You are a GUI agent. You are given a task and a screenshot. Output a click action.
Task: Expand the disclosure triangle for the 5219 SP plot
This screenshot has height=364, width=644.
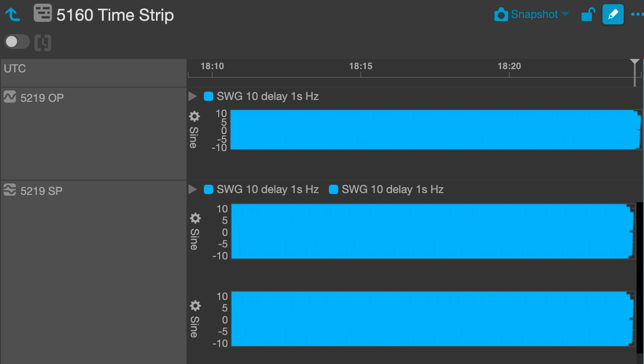[x=193, y=189]
